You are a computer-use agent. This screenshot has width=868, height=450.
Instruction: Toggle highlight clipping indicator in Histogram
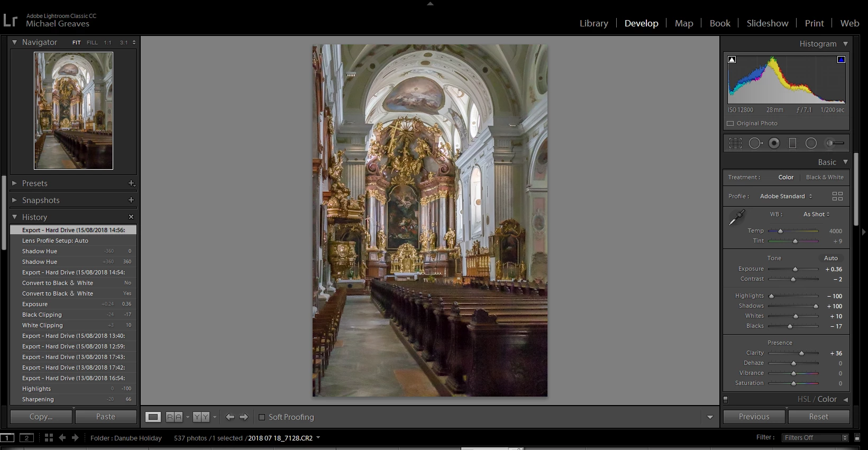841,59
